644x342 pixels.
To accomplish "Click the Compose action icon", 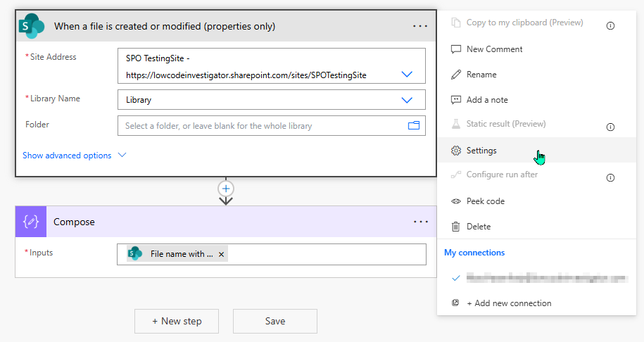I will click(x=31, y=222).
